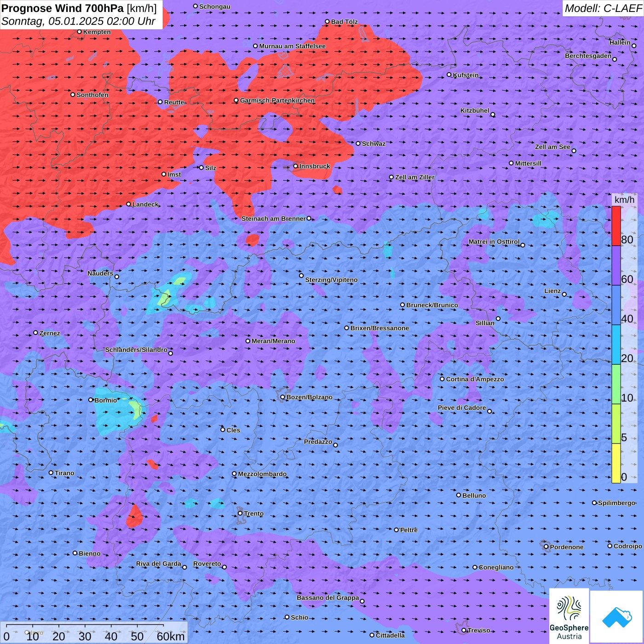Select the 'Mittersill' text label
644x644 pixels.
(x=528, y=163)
